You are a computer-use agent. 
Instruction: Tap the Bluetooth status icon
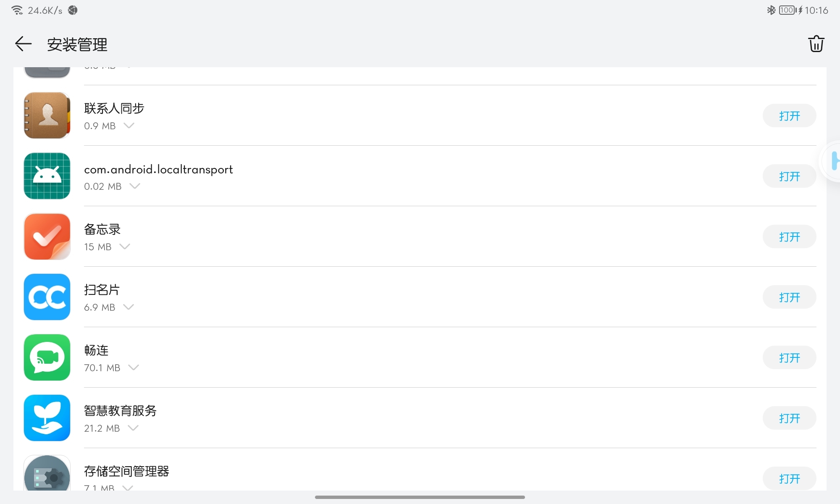point(771,10)
